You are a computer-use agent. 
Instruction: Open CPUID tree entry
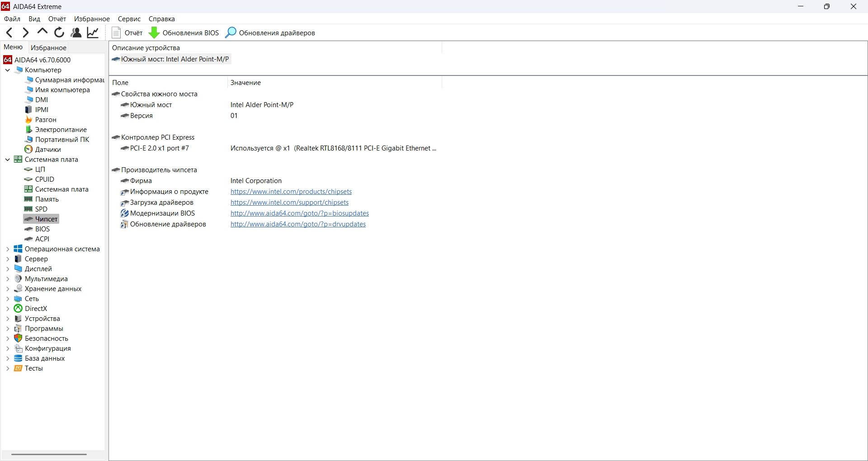39,179
